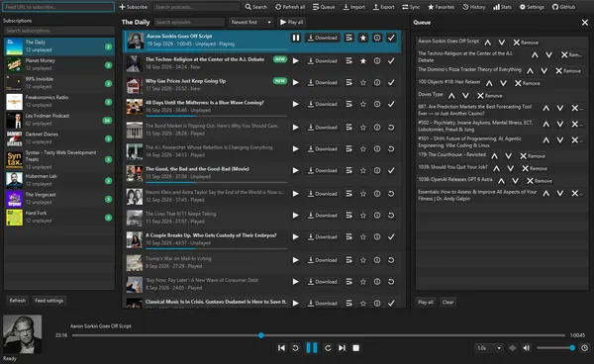Click Play all above the episode list

[291, 23]
